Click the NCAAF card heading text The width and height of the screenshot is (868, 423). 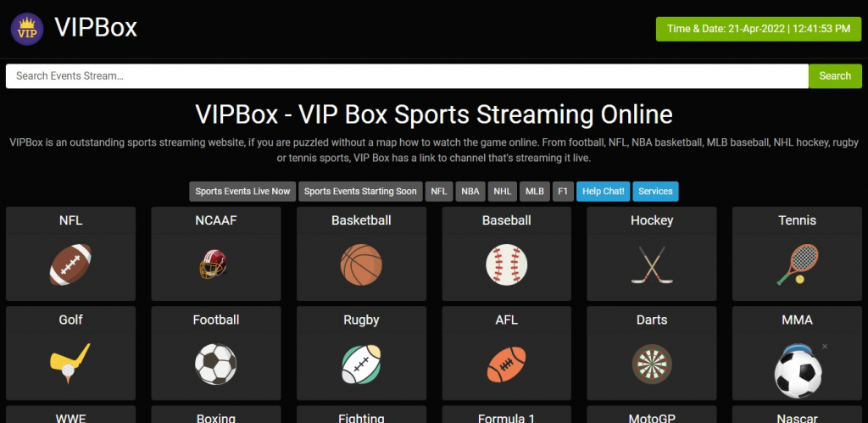click(216, 220)
